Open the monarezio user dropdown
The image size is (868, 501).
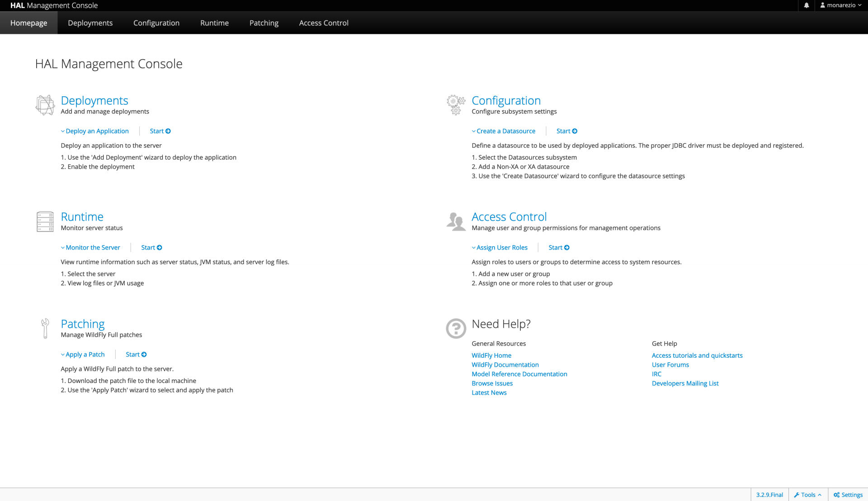[x=841, y=5]
